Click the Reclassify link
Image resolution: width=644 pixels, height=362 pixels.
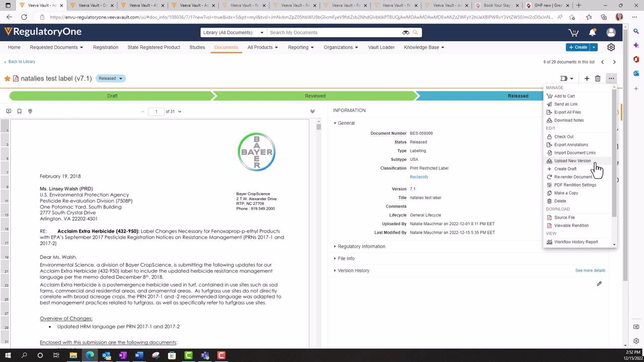click(419, 177)
